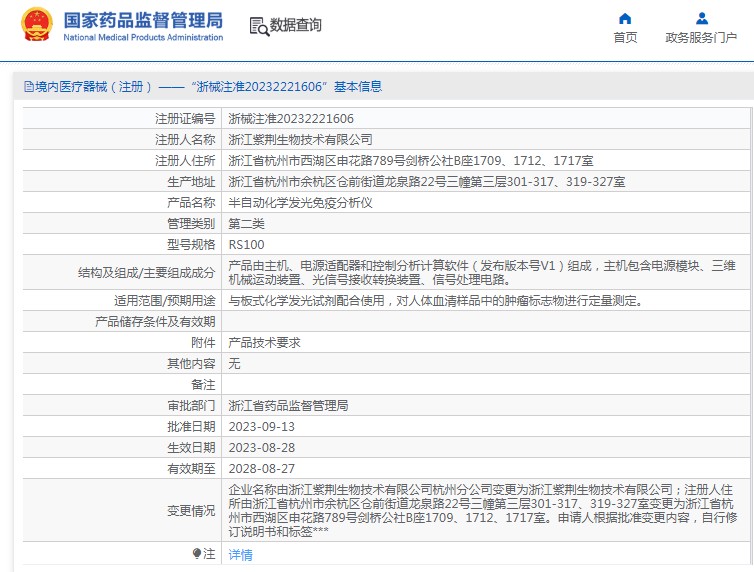Select the registrant name 浙江紫荆生物技术有限公司
The width and height of the screenshot is (754, 572).
300,139
